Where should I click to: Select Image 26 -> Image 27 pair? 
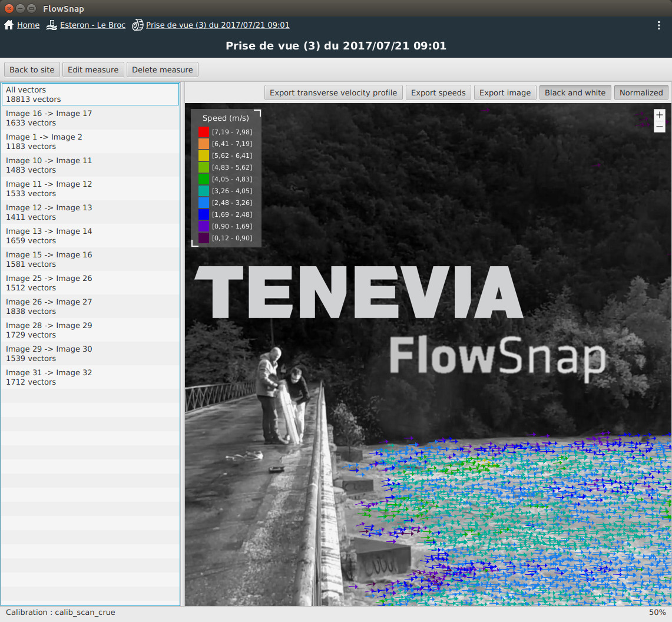[90, 306]
